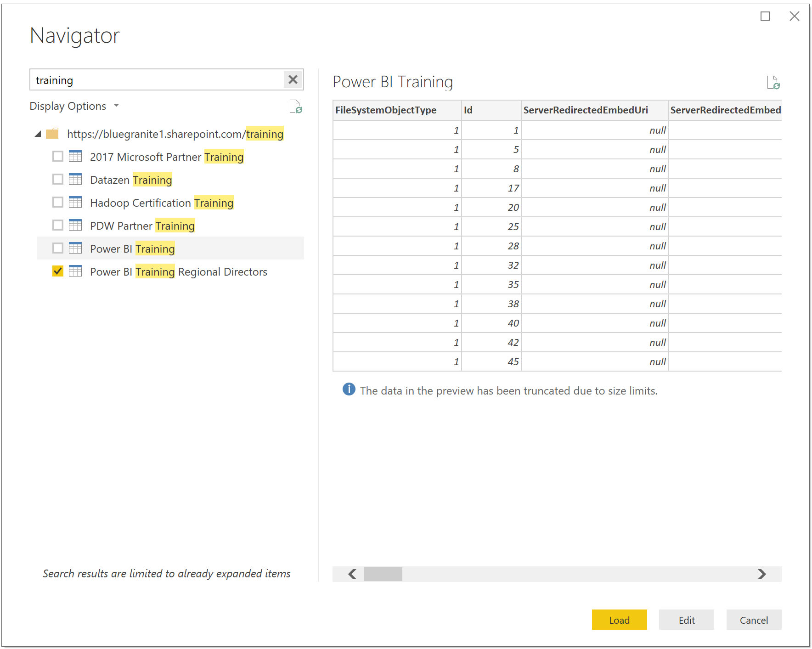Uncheck Power BI Training Regional Directors
The image size is (812, 649).
[x=58, y=271]
